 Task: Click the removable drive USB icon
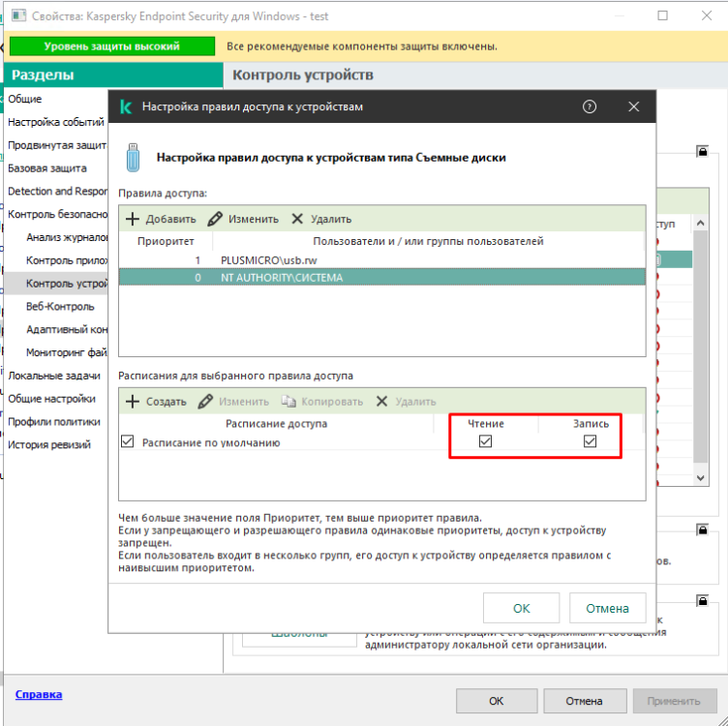point(133,158)
